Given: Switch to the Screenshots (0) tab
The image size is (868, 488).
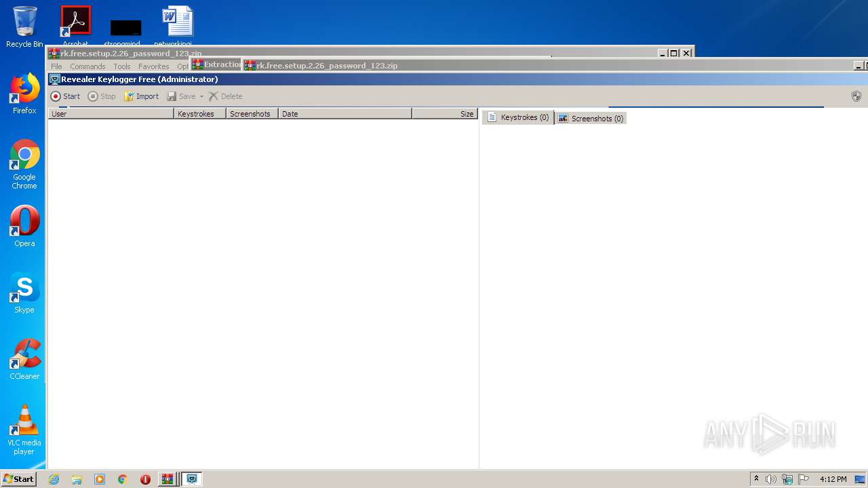Looking at the screenshot, I should tap(591, 119).
